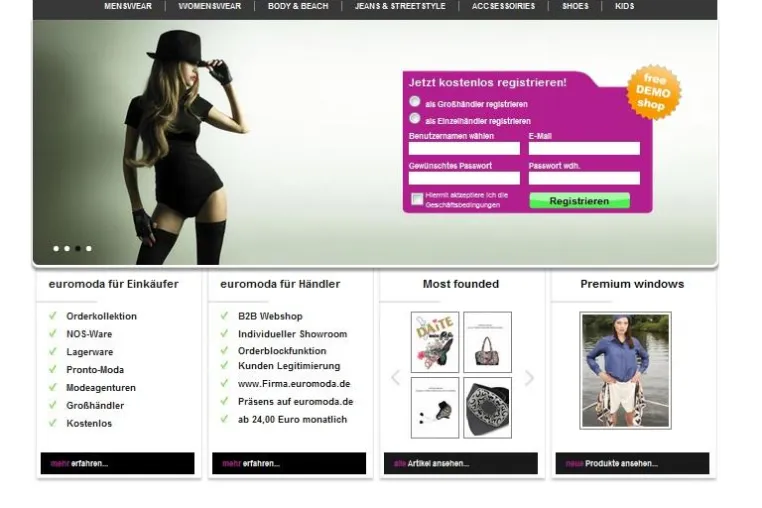762x508 pixels.
Task: Click the Orderkollektion list entry
Action: [102, 316]
